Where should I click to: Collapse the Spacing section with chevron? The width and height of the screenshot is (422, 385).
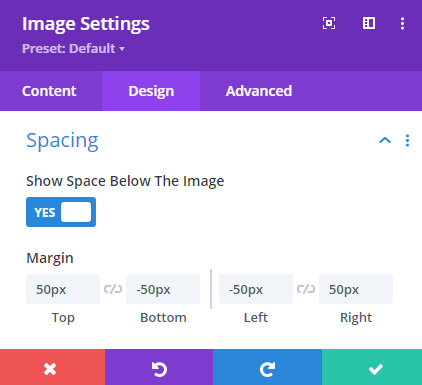click(385, 140)
